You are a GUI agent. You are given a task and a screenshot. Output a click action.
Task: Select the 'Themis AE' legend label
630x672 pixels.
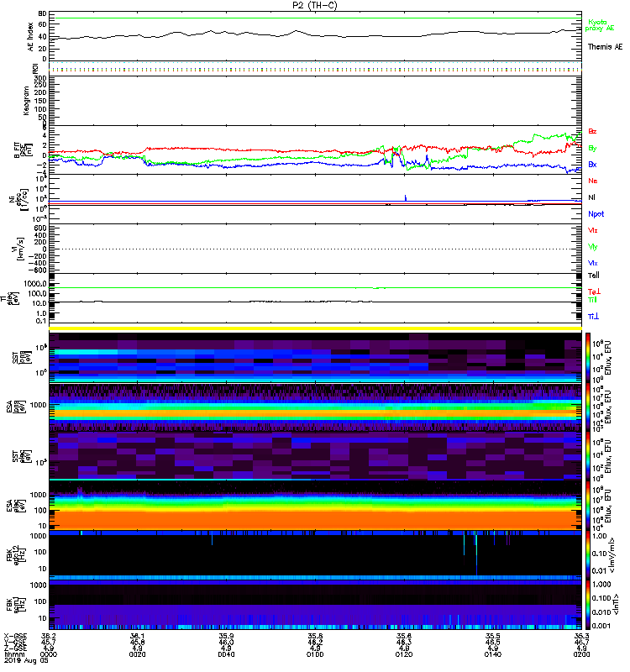click(605, 47)
